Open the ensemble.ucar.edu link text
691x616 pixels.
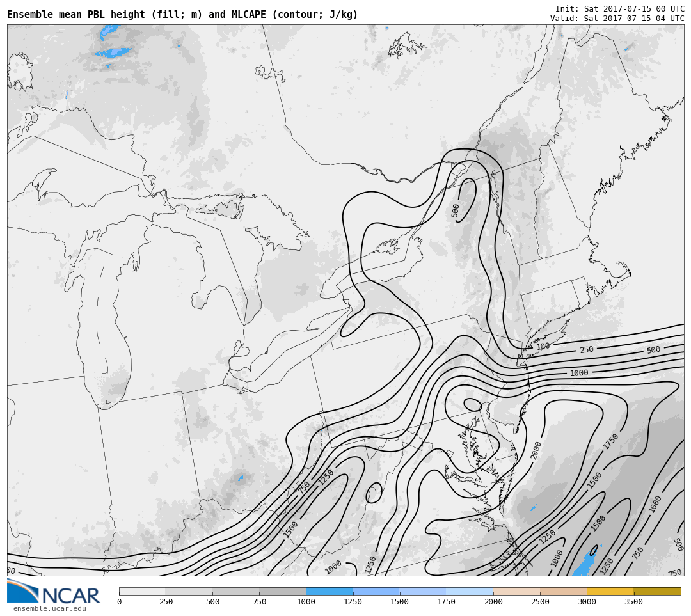click(49, 608)
